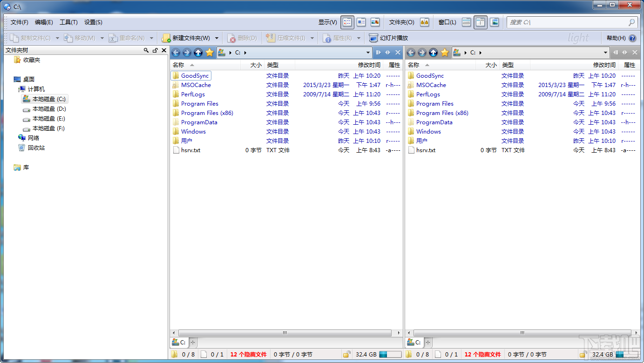Open the 帮助(H) menu

point(616,38)
